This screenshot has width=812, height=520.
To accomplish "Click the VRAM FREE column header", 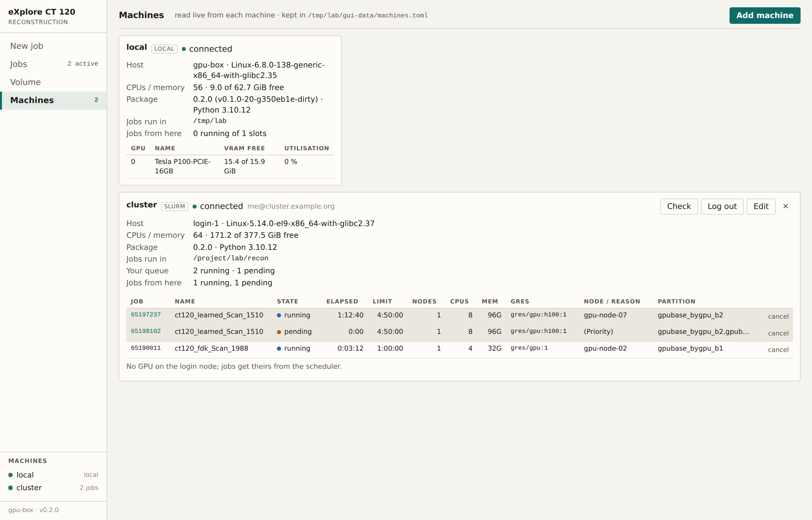I will click(x=244, y=149).
